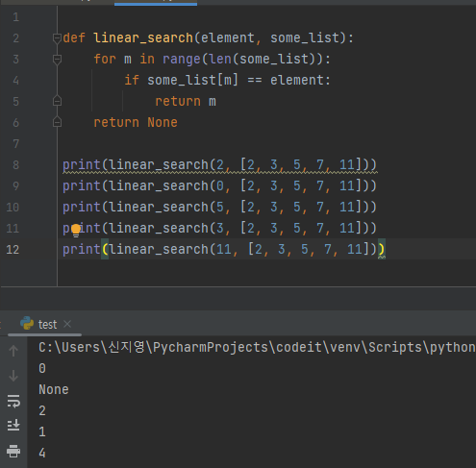Click 'return m' on line 5

[186, 102]
